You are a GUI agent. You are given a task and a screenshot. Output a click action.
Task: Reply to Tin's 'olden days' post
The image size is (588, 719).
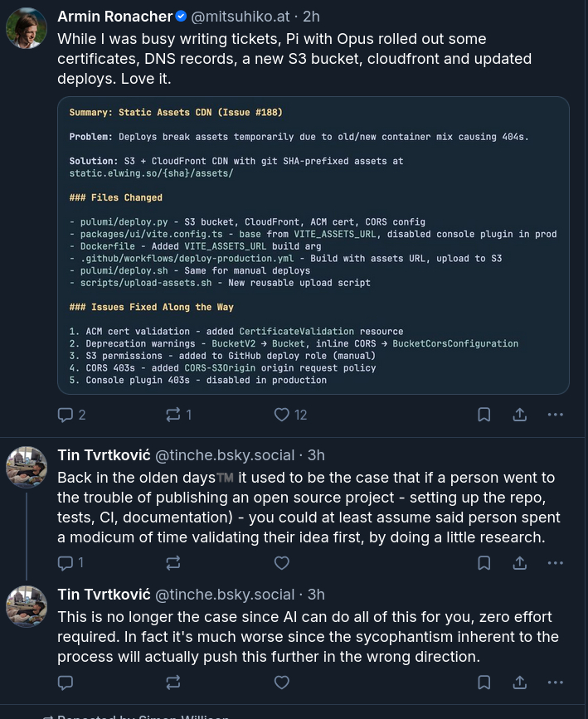(x=66, y=563)
